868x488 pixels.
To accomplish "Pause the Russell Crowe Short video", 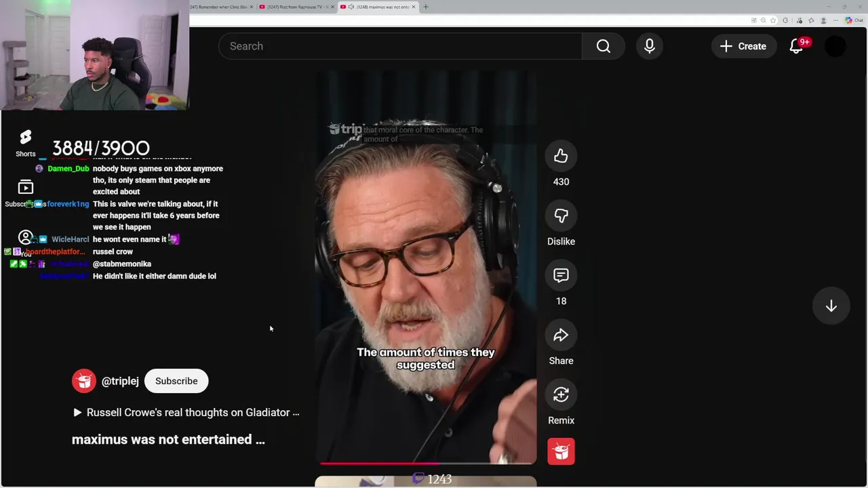I will (x=426, y=268).
